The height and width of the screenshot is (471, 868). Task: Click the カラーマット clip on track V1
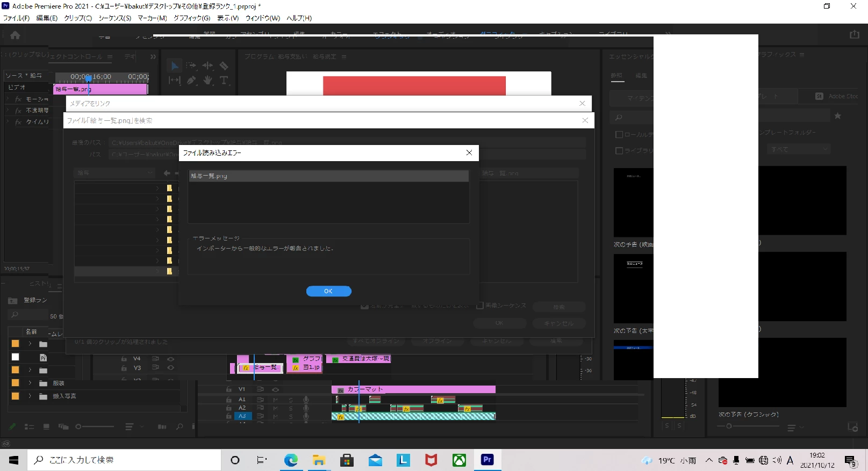[413, 389]
